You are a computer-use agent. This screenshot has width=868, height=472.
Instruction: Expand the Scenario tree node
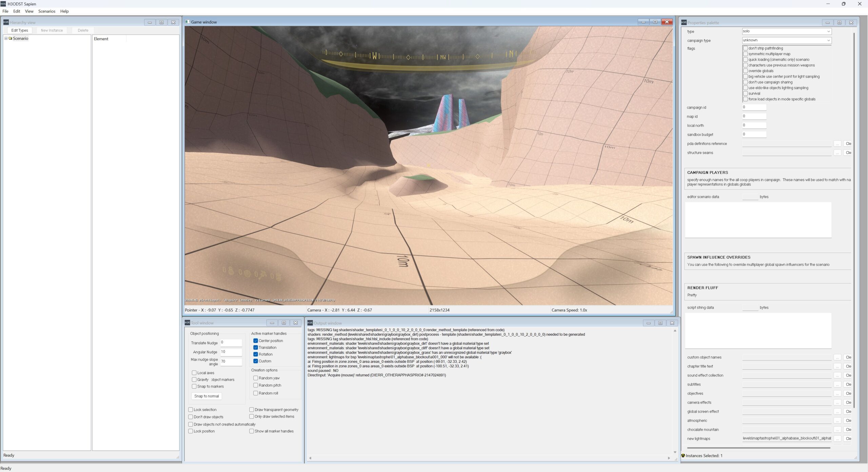click(x=6, y=38)
